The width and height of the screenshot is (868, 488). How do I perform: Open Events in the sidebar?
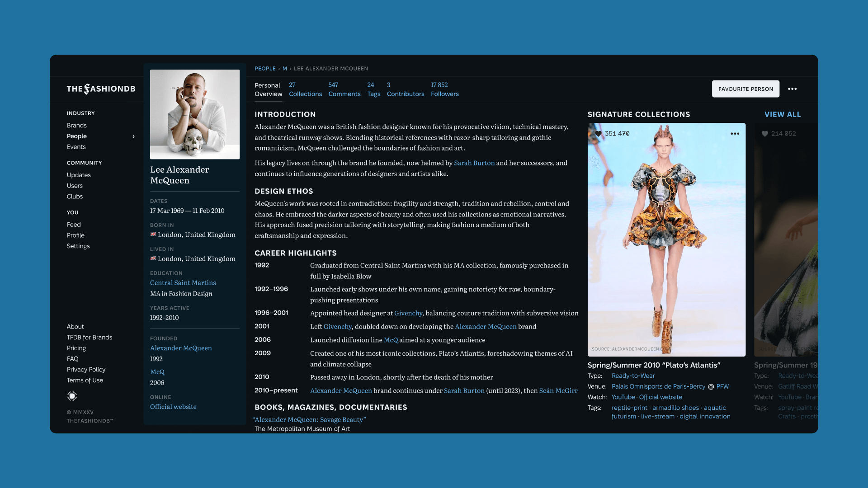pos(76,147)
